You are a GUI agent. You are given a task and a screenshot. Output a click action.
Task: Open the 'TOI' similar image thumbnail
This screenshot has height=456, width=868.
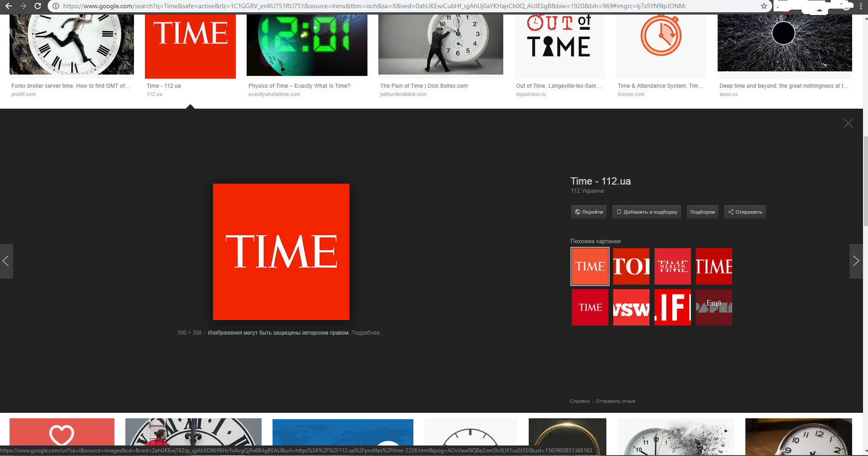(x=631, y=266)
